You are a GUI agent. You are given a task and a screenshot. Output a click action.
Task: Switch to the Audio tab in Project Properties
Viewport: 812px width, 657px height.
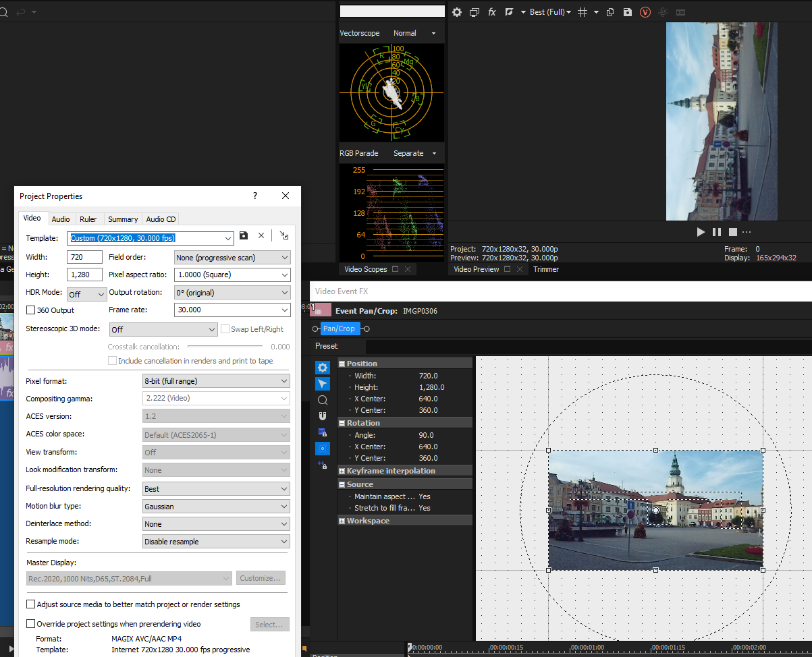click(61, 219)
